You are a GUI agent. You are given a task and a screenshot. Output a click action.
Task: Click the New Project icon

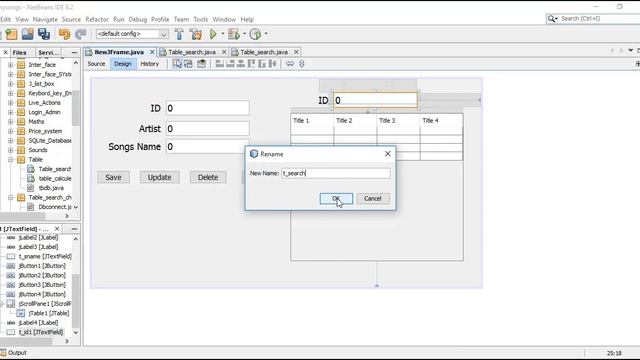pyautogui.click(x=11, y=34)
